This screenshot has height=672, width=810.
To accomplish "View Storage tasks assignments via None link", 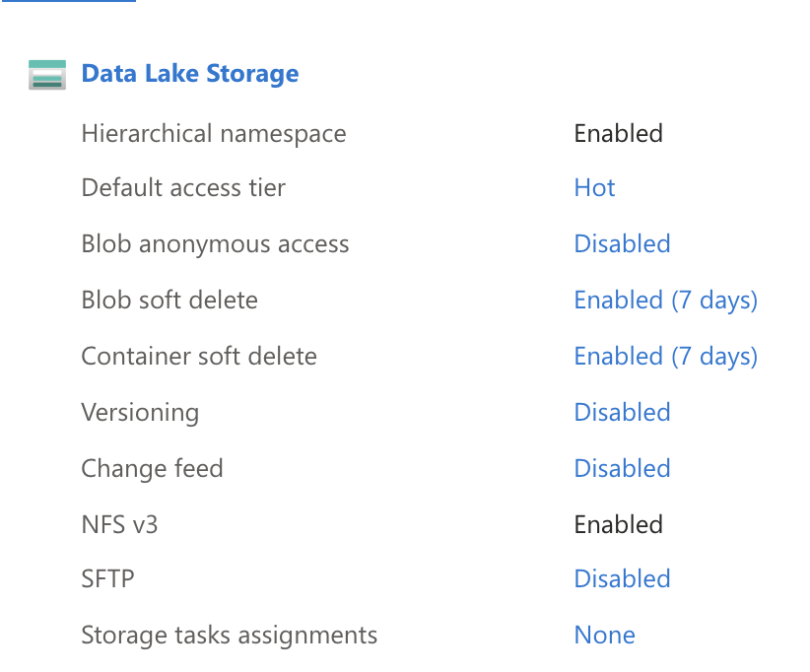I will click(x=604, y=635).
